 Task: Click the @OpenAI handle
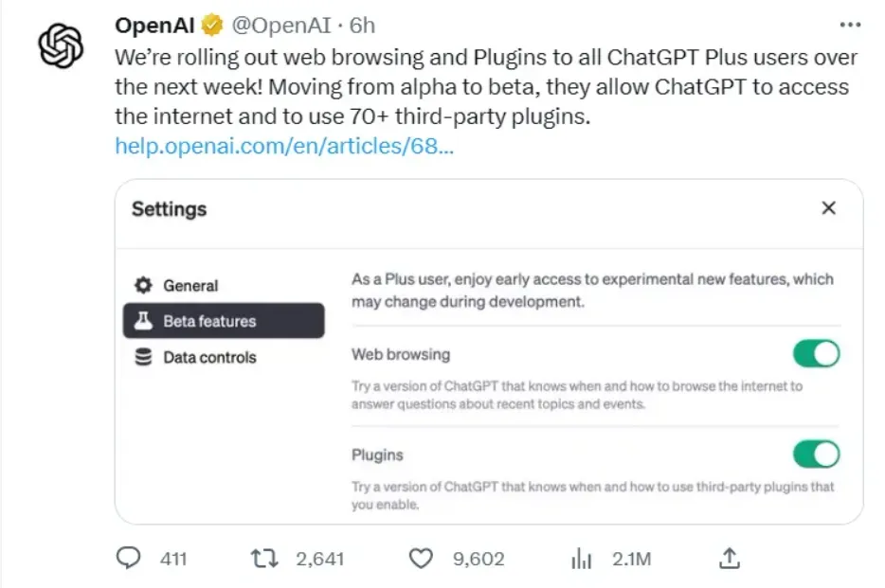(x=279, y=25)
